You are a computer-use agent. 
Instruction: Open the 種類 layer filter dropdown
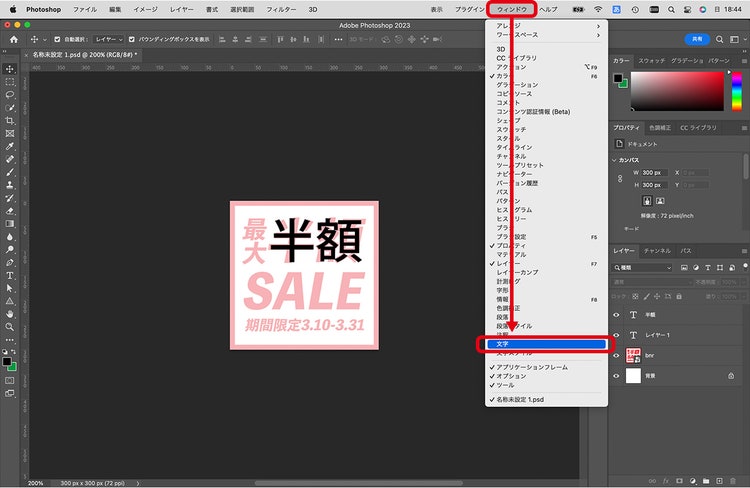point(642,268)
